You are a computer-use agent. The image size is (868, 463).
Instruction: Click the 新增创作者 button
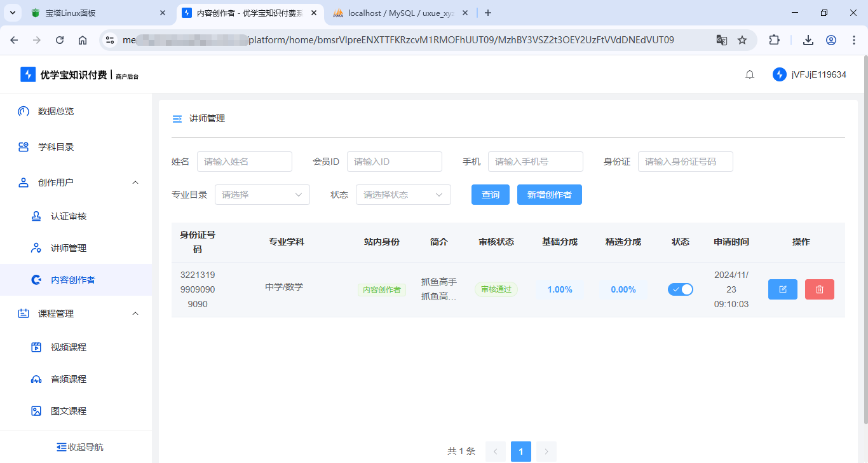tap(549, 195)
